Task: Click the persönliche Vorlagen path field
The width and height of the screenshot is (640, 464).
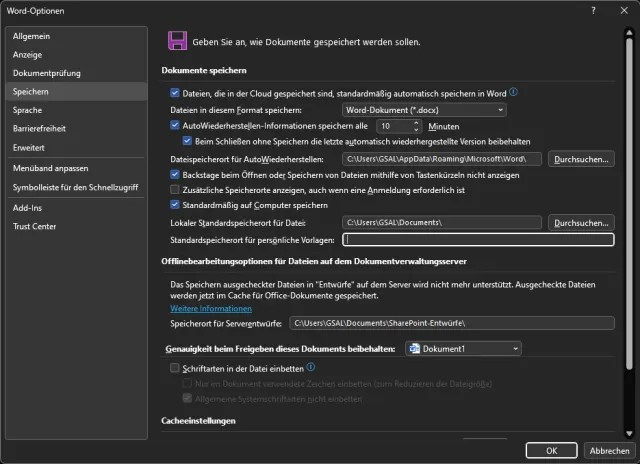Action: click(x=478, y=239)
